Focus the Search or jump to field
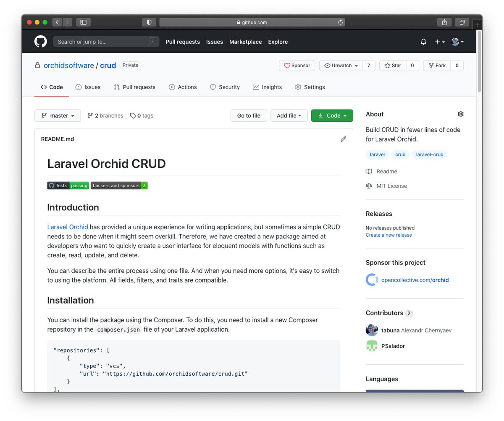504x421 pixels. click(106, 42)
